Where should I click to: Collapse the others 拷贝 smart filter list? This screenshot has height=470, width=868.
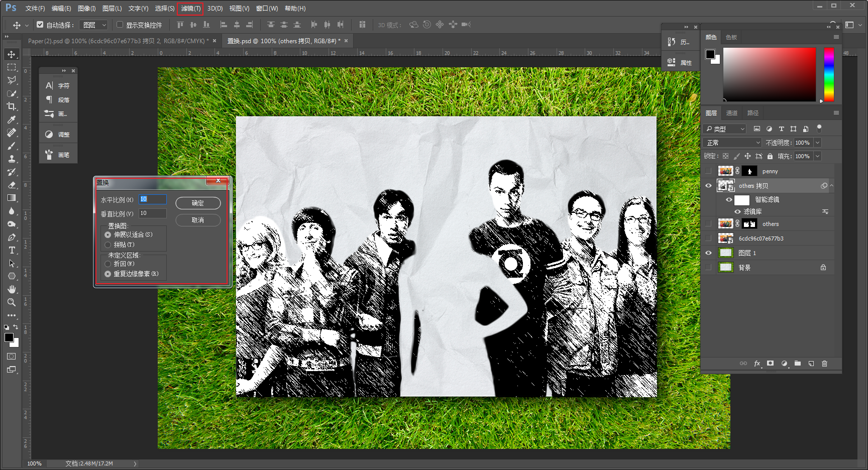point(831,186)
